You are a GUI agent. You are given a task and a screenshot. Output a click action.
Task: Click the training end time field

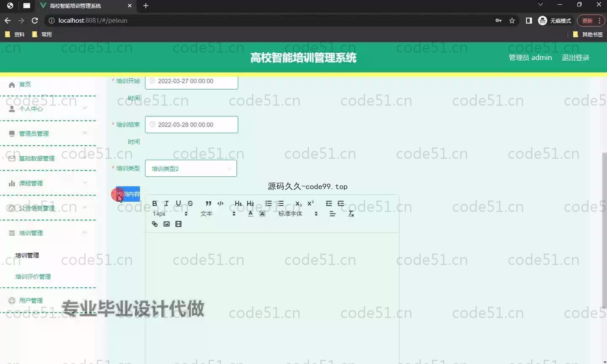coord(191,125)
